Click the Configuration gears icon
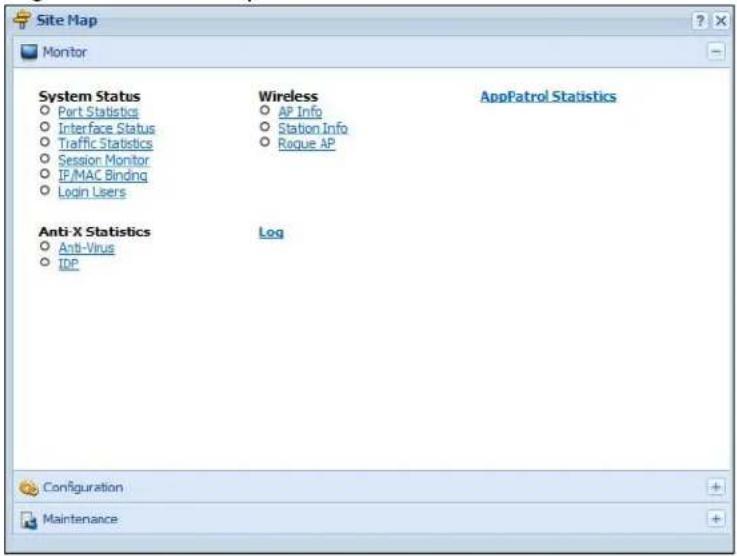The width and height of the screenshot is (737, 556). pos(28,488)
